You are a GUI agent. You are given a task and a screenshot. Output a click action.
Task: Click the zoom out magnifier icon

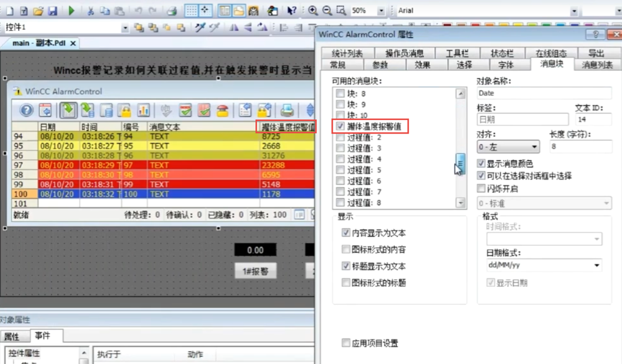[x=327, y=11]
